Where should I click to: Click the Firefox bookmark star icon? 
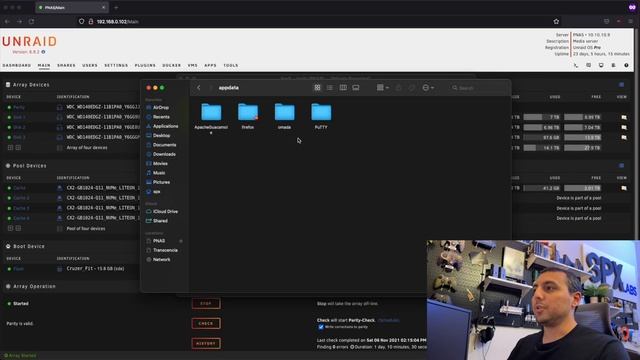[556, 21]
